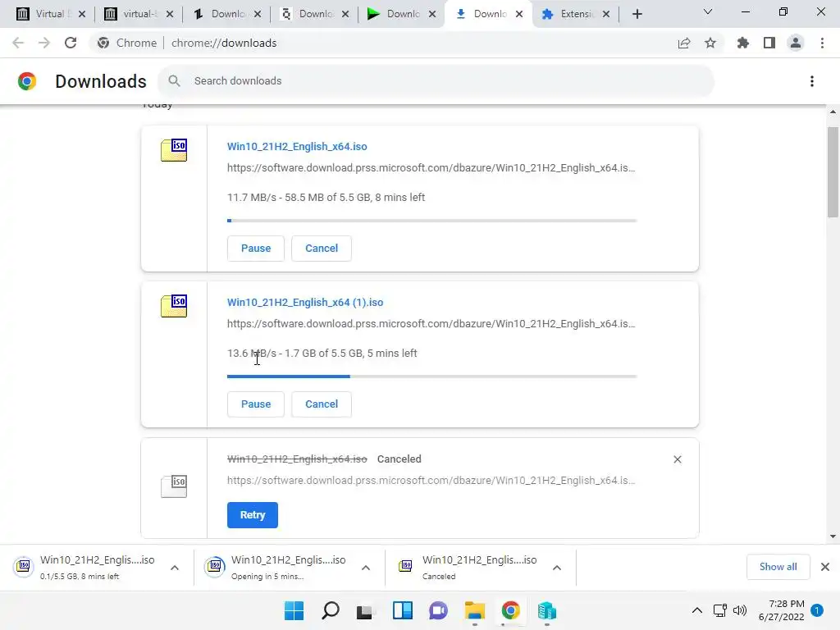
Task: Open the Chat app on the taskbar
Action: [x=438, y=610]
